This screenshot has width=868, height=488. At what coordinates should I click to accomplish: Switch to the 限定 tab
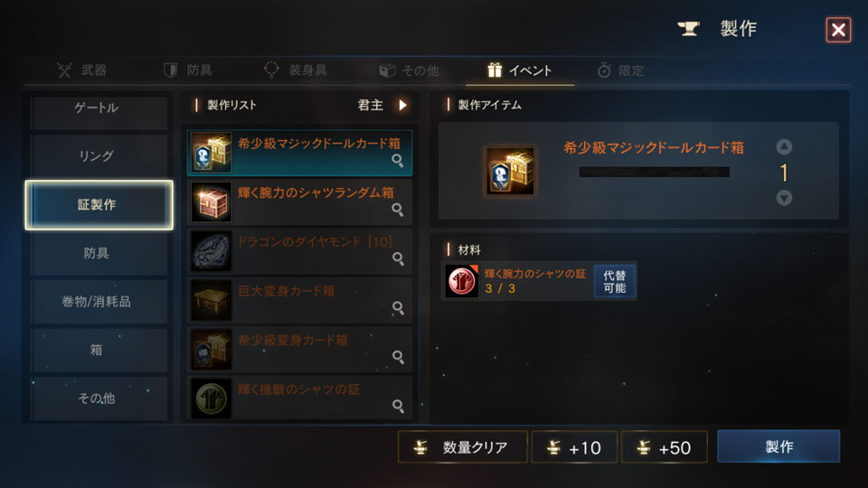pos(620,70)
